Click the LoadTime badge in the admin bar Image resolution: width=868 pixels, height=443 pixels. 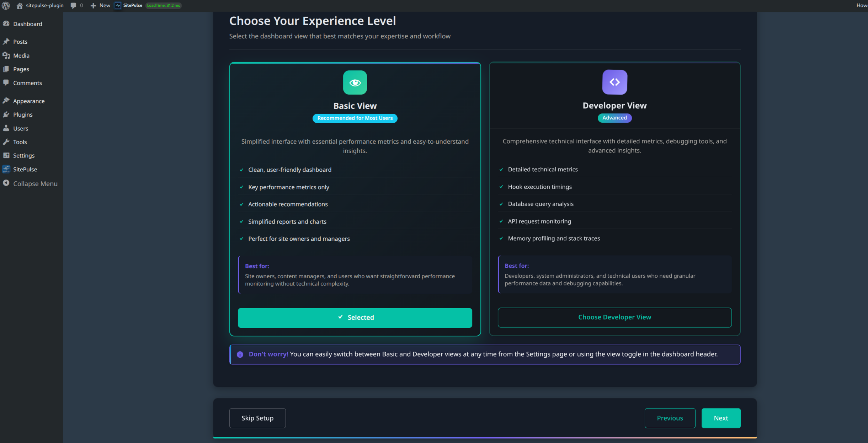coord(164,5)
